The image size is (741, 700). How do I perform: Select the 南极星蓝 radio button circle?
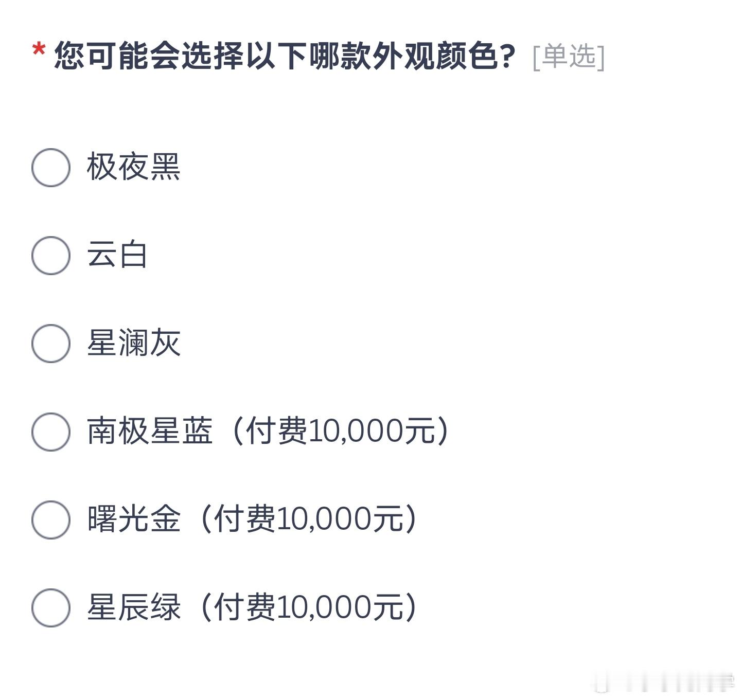click(x=51, y=432)
